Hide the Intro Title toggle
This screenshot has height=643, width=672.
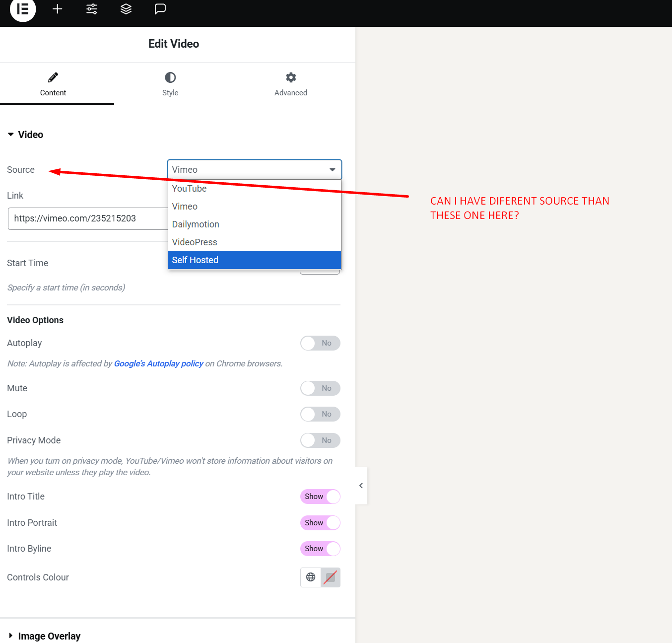click(x=320, y=497)
